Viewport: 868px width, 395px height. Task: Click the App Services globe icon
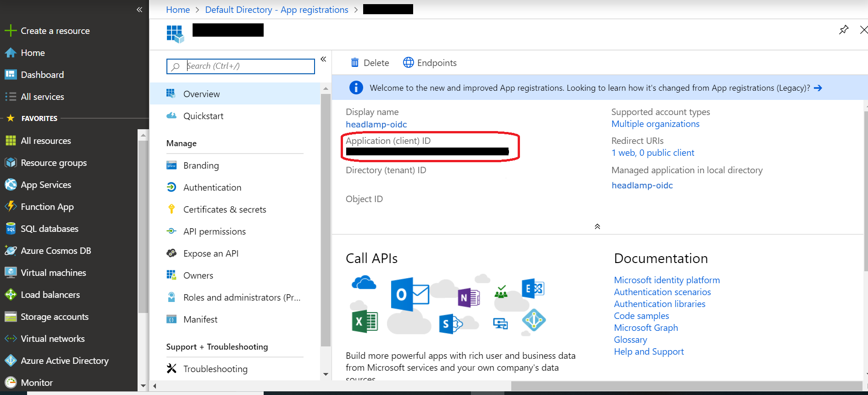pos(11,185)
